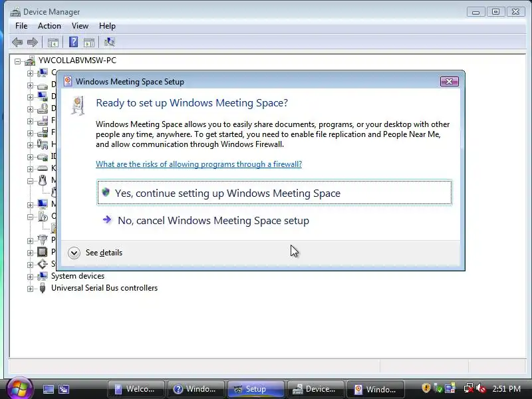Click the Windows Meeting Space Setup title bar icon
The width and height of the screenshot is (532, 399).
click(68, 81)
